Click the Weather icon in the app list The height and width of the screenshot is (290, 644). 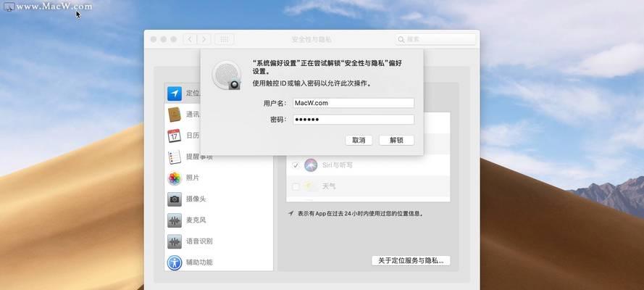(x=311, y=186)
